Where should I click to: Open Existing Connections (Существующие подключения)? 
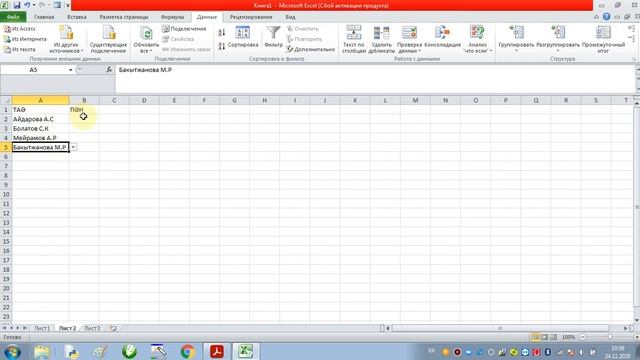[x=108, y=39]
